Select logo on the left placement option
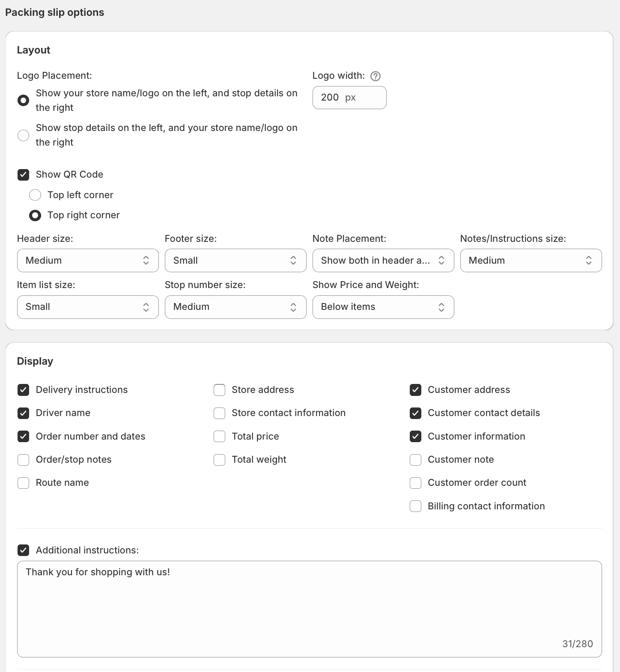This screenshot has width=620, height=672. pyautogui.click(x=24, y=101)
